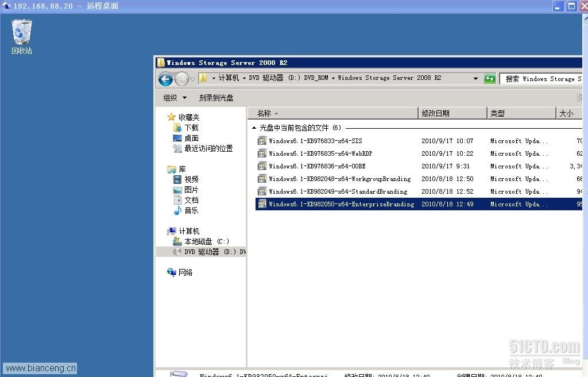This screenshot has width=588, height=377.
Task: Click the file name Windows6.1-KB982050-x64-EnterpriseBranding
Action: [x=341, y=204]
